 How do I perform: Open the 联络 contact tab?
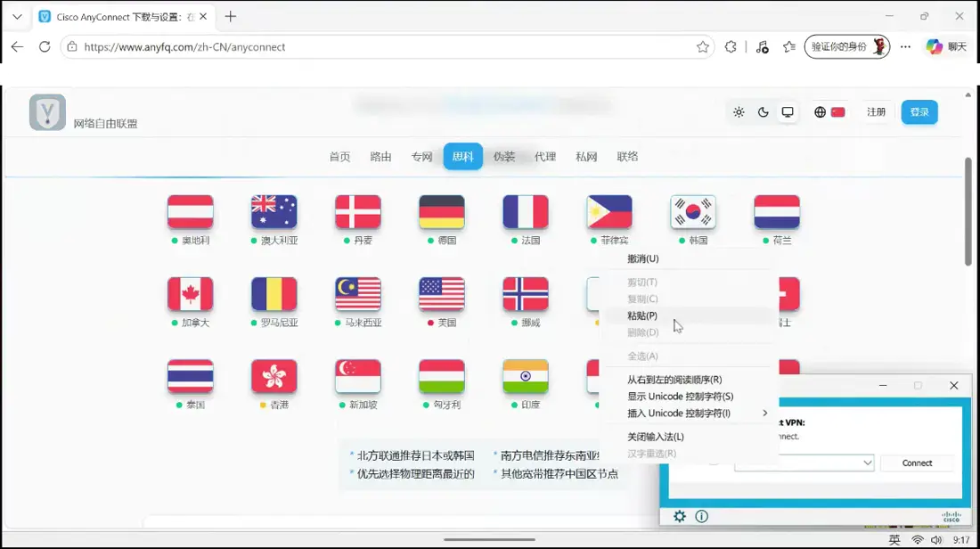pos(627,157)
